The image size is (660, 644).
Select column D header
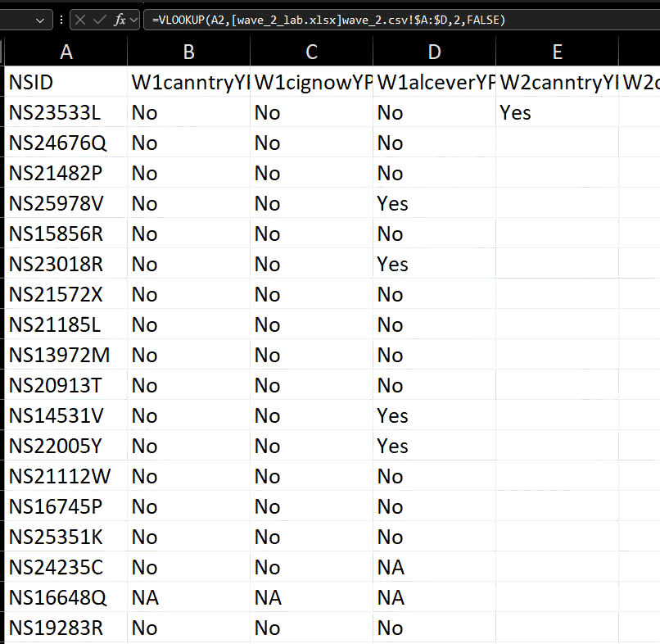tap(434, 52)
